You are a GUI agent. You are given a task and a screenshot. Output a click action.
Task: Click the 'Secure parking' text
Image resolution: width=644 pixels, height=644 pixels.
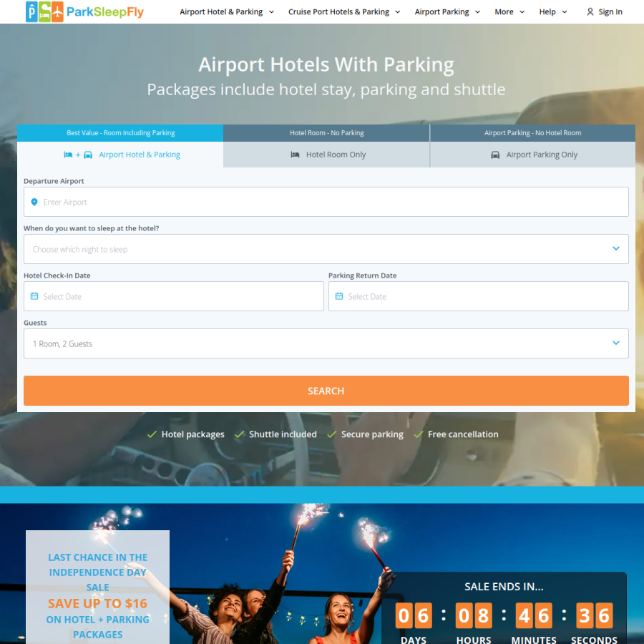[x=373, y=434]
